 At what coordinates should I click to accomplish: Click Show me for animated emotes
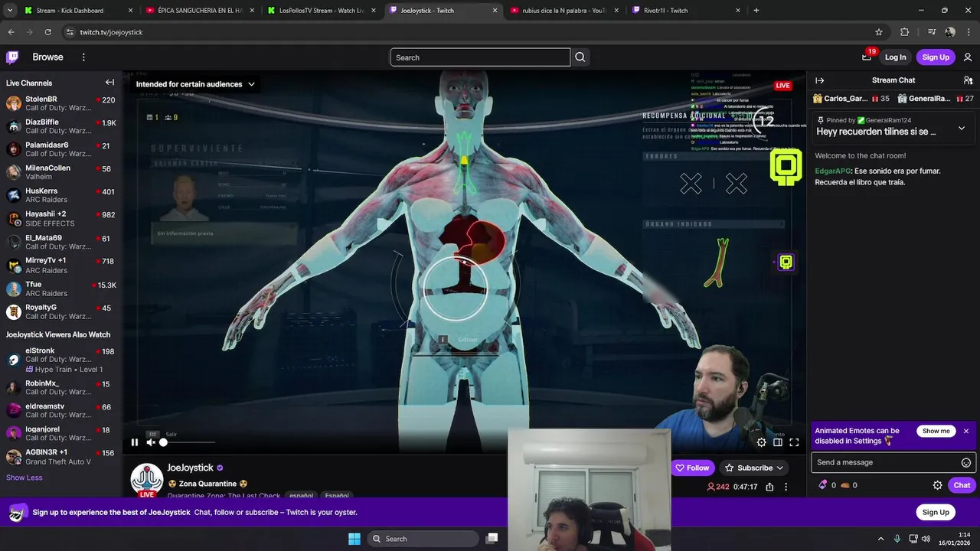click(x=936, y=431)
